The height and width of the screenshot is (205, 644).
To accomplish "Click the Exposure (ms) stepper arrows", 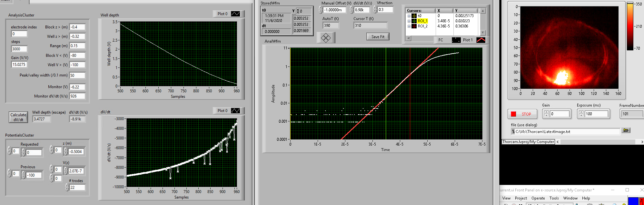I will click(581, 114).
